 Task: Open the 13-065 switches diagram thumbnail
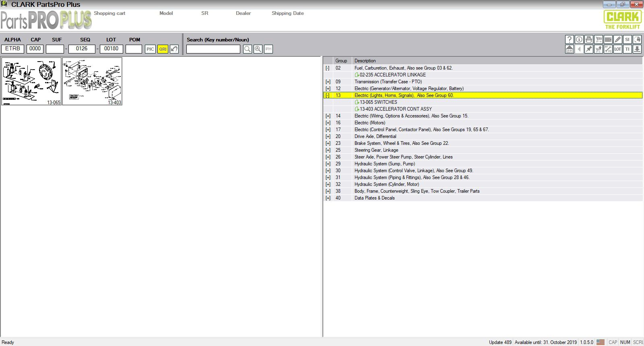(31, 81)
